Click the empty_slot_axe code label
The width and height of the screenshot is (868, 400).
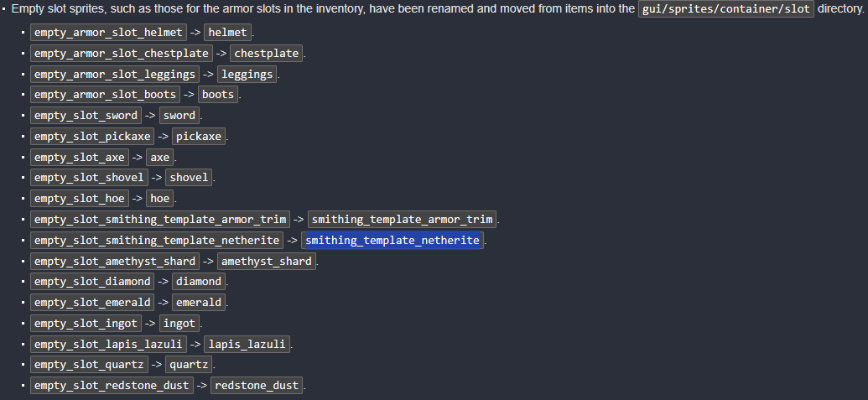[79, 157]
